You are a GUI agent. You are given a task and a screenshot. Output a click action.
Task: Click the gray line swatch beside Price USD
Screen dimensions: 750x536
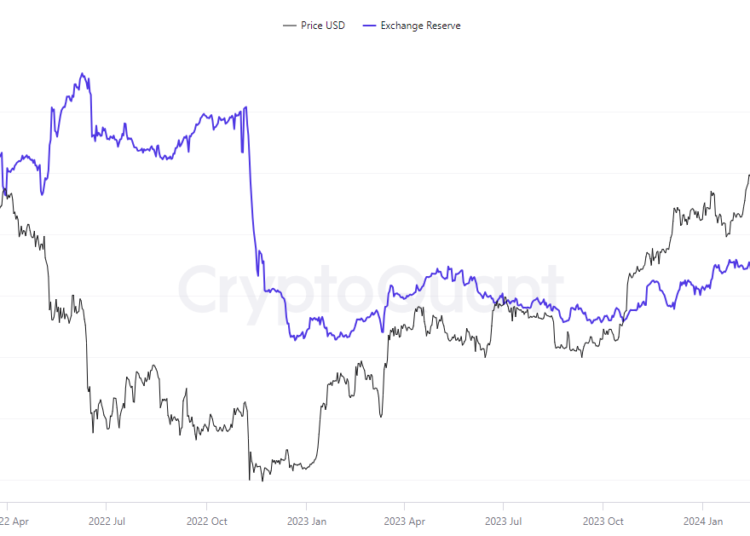tap(290, 25)
